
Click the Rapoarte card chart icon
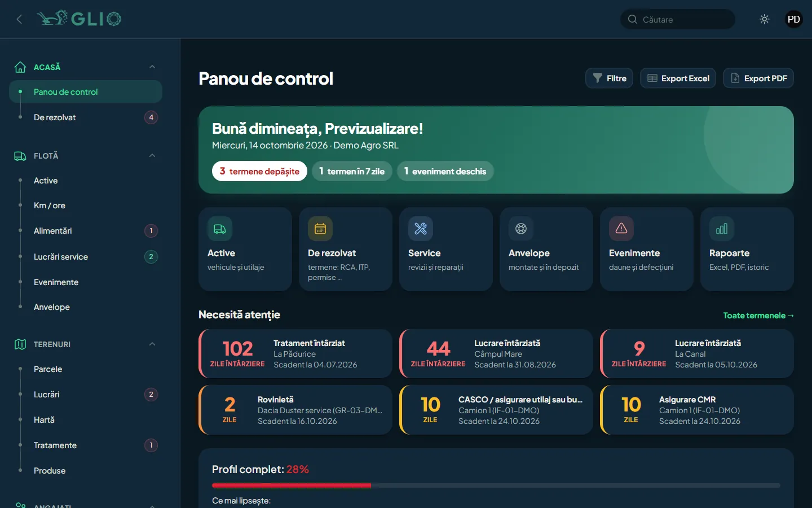722,229
